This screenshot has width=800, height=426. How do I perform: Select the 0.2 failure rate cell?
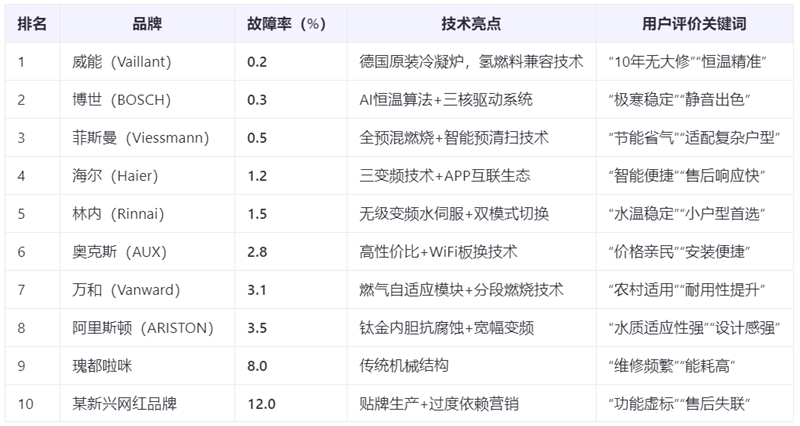click(x=257, y=62)
